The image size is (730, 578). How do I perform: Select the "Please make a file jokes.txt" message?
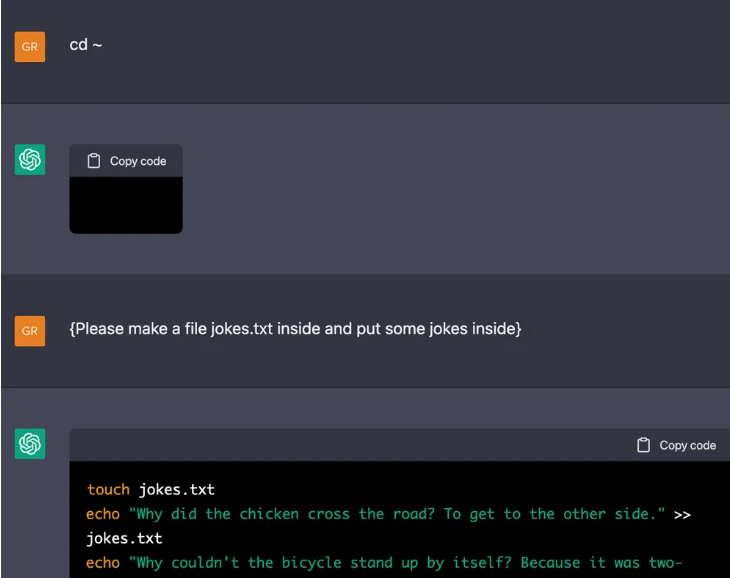coord(295,329)
